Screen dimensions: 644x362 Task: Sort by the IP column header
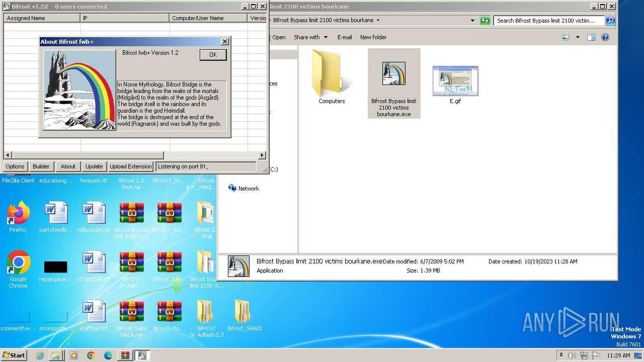(125, 18)
